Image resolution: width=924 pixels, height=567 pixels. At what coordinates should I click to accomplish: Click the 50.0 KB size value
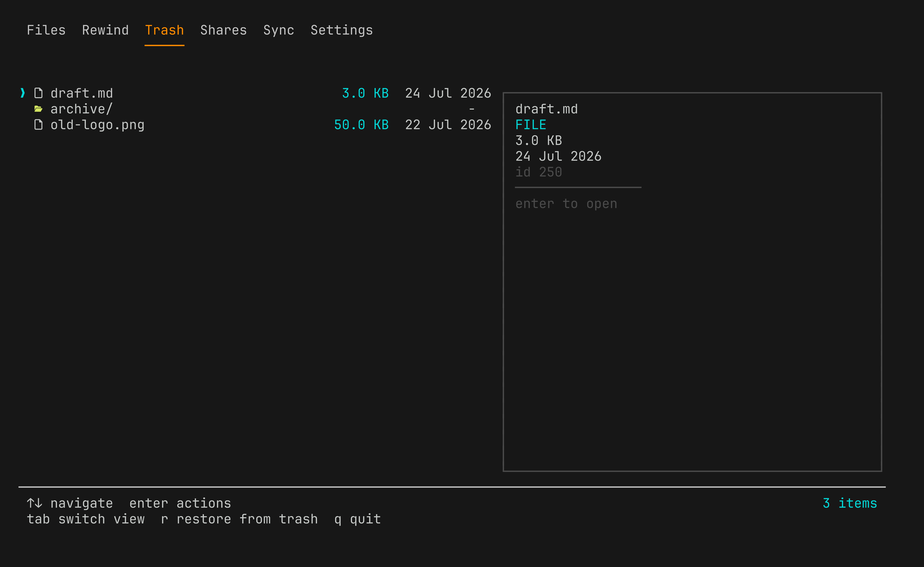(x=361, y=125)
